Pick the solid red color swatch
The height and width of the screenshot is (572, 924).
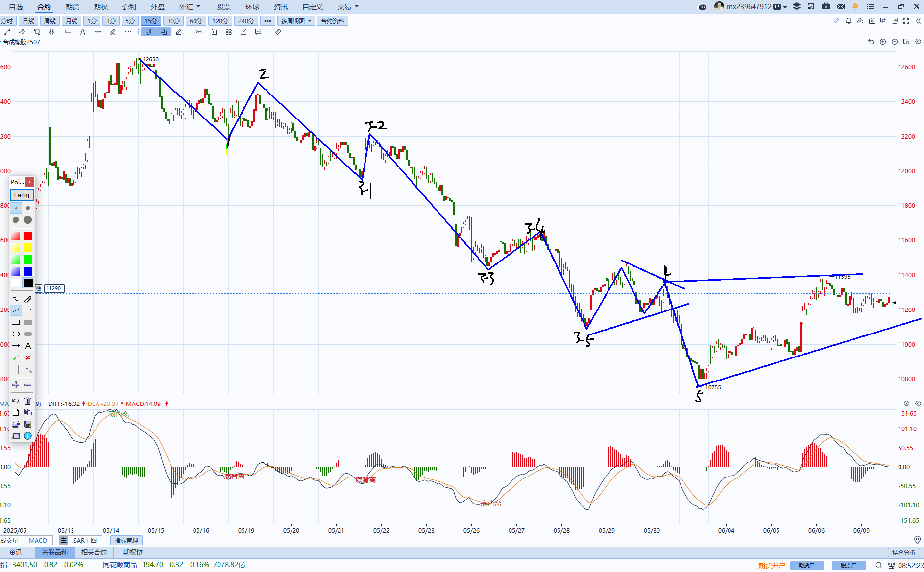pos(28,236)
